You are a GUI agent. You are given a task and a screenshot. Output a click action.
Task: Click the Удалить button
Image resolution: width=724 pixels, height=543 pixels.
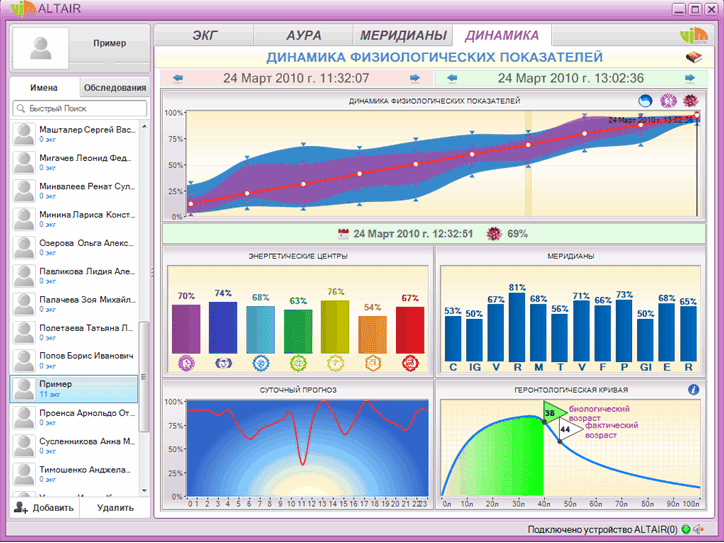tap(115, 507)
